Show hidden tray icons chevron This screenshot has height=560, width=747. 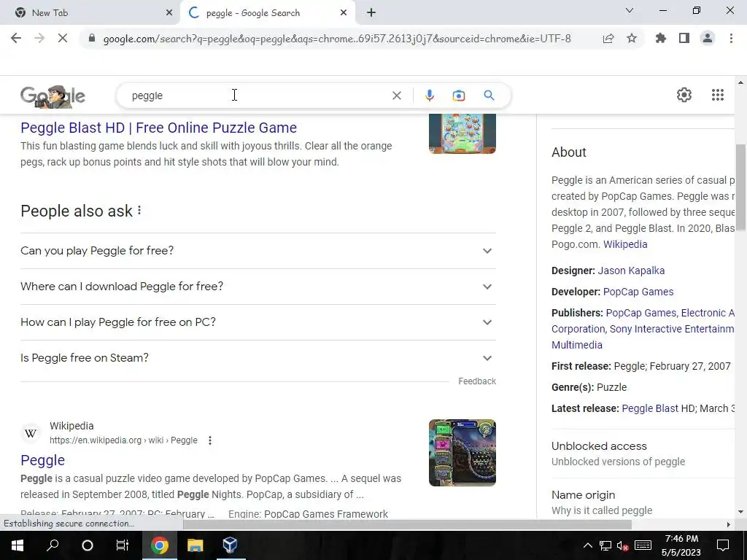588,545
